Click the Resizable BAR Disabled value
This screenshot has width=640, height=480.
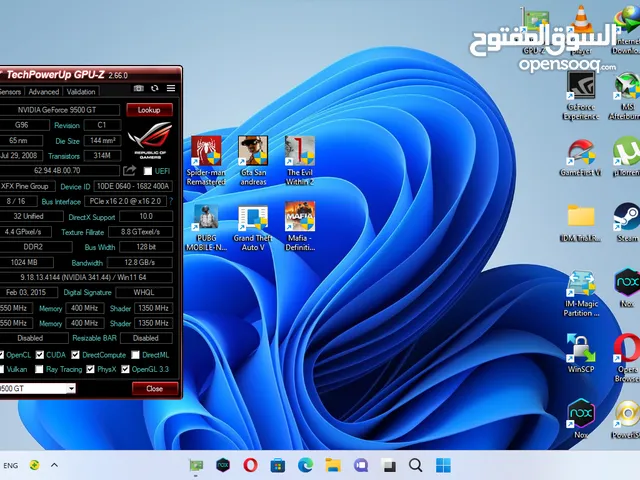146,338
